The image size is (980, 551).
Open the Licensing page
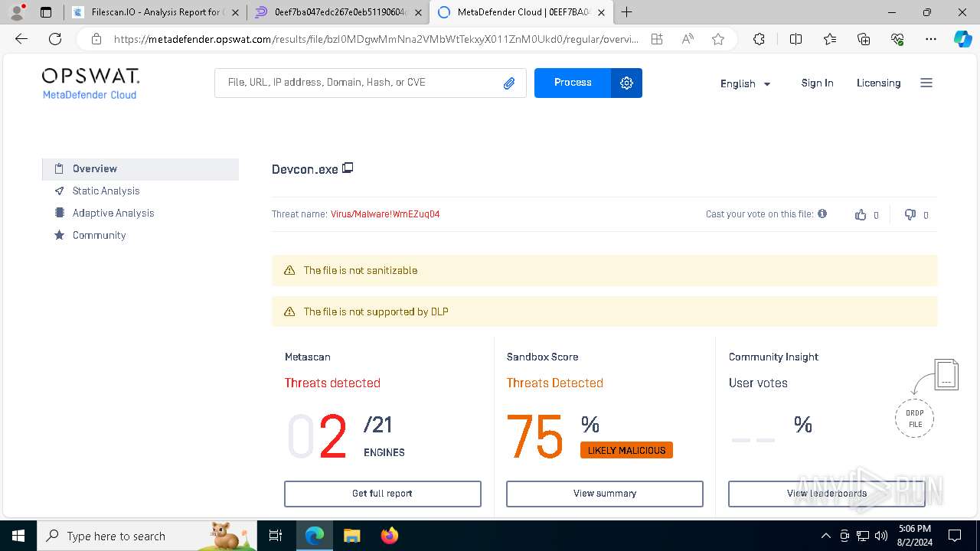pos(878,83)
